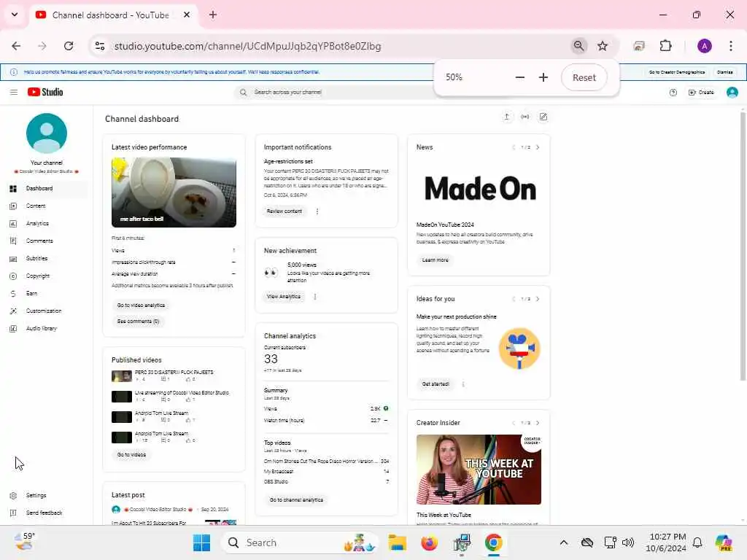This screenshot has width=747, height=560.
Task: Open the media control icon in Chrome toolbar
Action: click(639, 46)
